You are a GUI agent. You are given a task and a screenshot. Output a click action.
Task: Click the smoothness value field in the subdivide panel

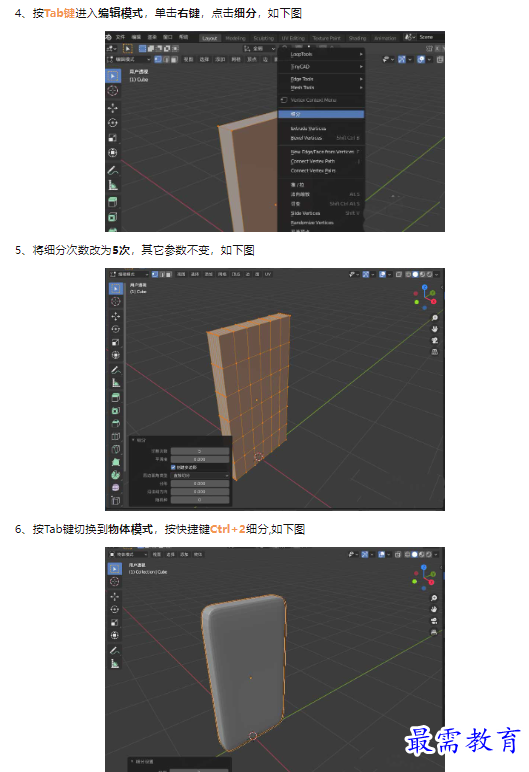tap(200, 459)
